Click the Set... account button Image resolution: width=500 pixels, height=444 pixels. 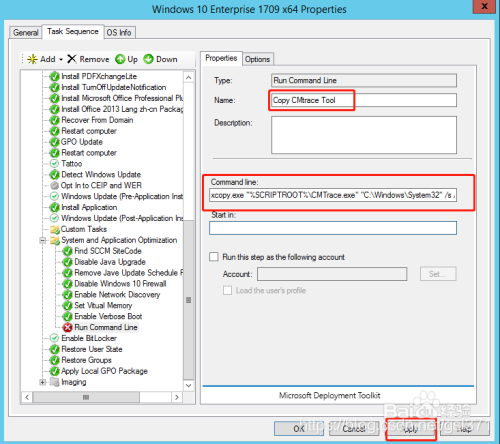[x=438, y=274]
